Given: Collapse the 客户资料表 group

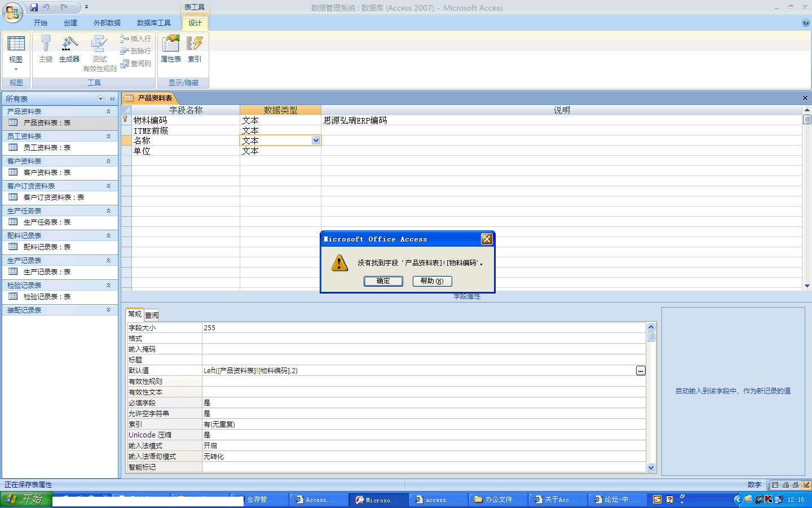Looking at the screenshot, I should coord(108,161).
